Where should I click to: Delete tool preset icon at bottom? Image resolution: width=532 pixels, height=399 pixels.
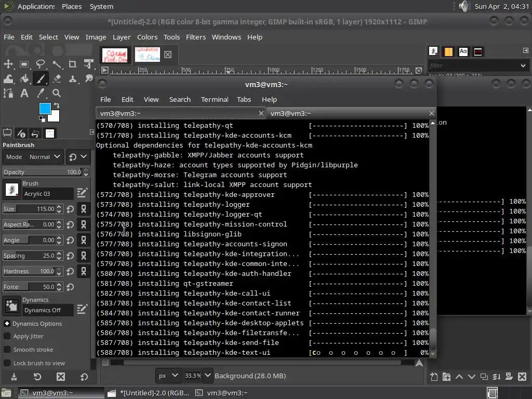(61, 377)
